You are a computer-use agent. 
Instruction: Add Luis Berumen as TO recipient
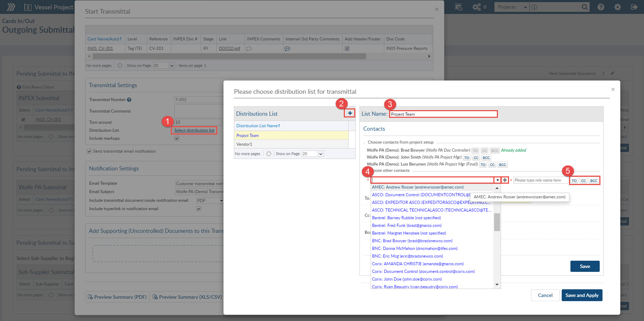point(483,165)
